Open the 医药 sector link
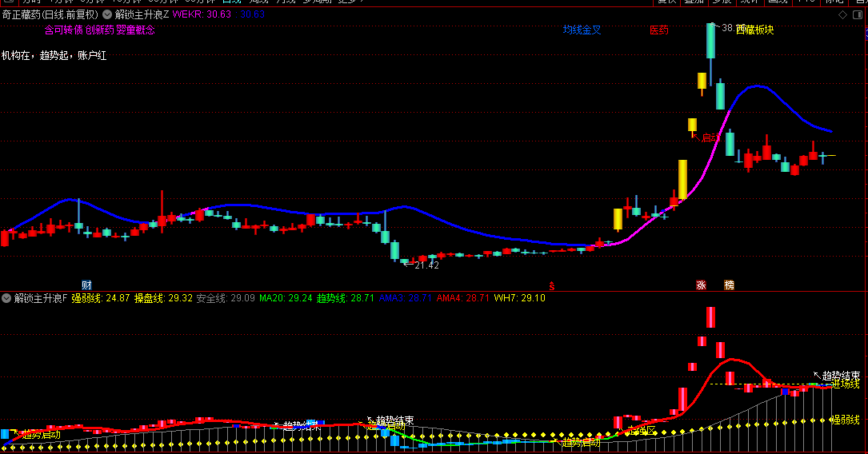Viewport: 868px width, 454px height. pyautogui.click(x=658, y=30)
